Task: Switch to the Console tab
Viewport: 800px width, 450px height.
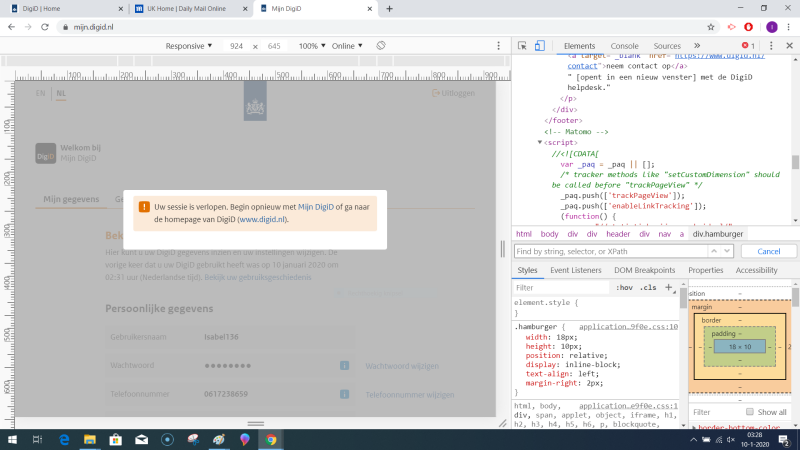Action: pos(624,46)
